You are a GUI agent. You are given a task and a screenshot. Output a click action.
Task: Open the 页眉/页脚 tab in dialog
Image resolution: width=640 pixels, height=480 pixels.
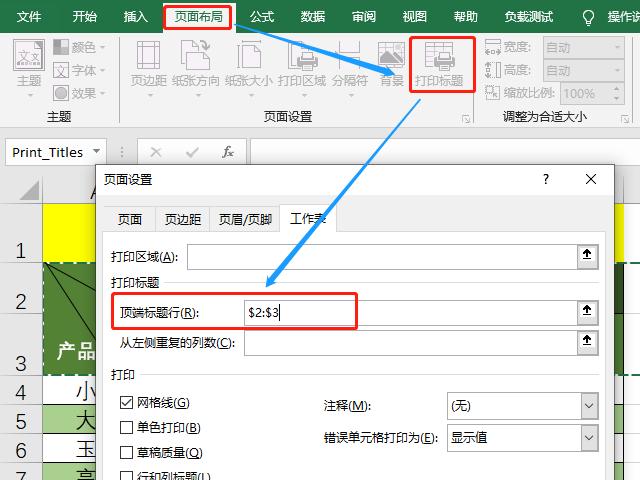(245, 220)
